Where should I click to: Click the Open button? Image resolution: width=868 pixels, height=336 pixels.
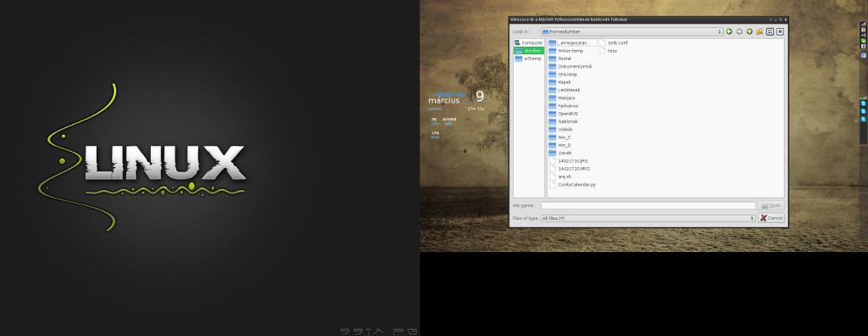tap(771, 205)
